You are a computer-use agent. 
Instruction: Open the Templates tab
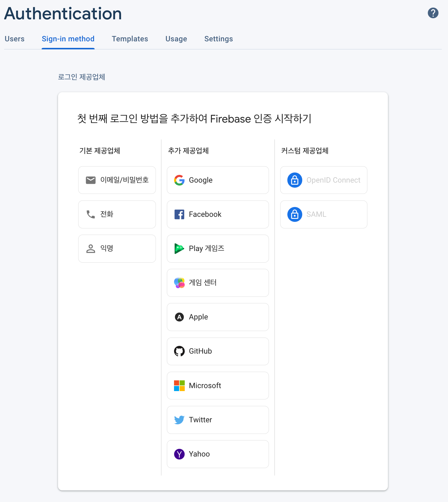click(x=130, y=39)
